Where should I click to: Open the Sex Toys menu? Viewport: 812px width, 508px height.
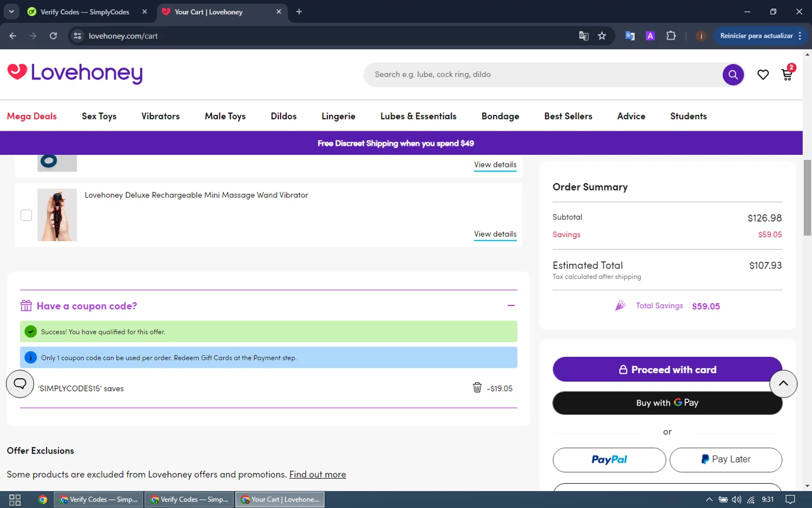tap(99, 116)
